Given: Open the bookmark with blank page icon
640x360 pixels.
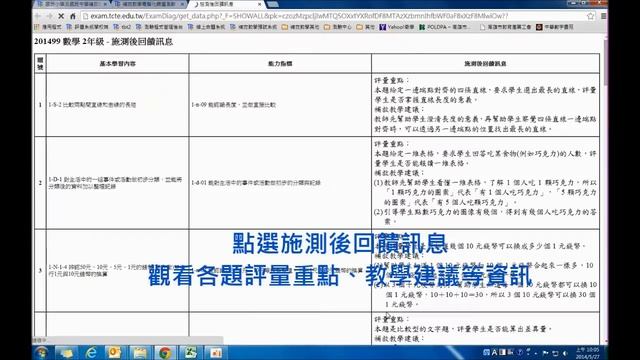Looking at the screenshot, I should pyautogui.click(x=505, y=27).
